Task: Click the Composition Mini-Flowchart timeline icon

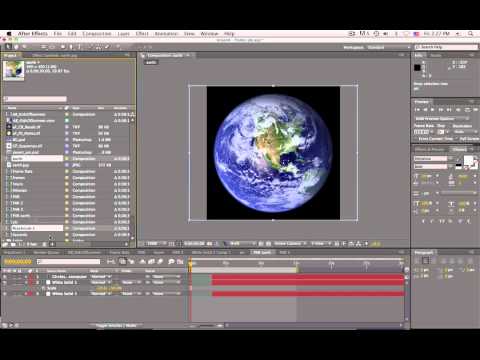Action: click(111, 262)
